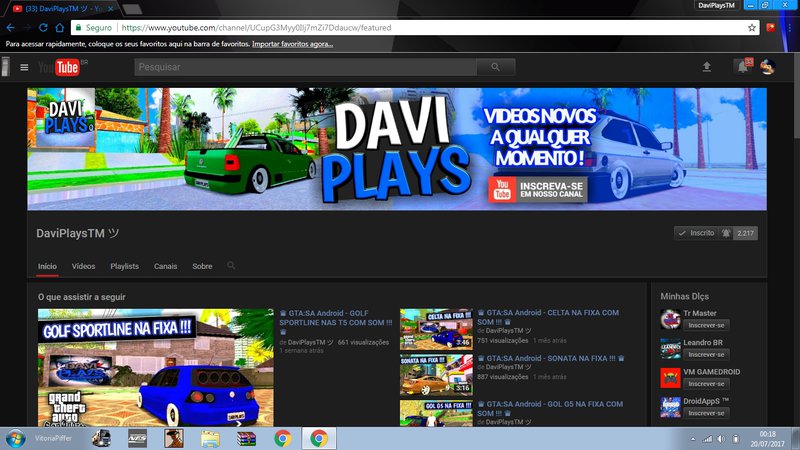Open the Gol G5 na Fixa thumbnail
800x450 pixels.
click(436, 413)
